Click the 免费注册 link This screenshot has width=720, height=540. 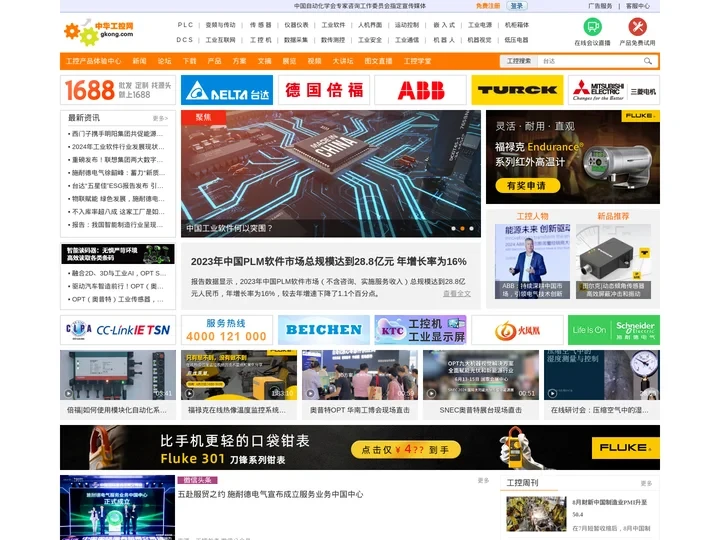click(x=488, y=6)
